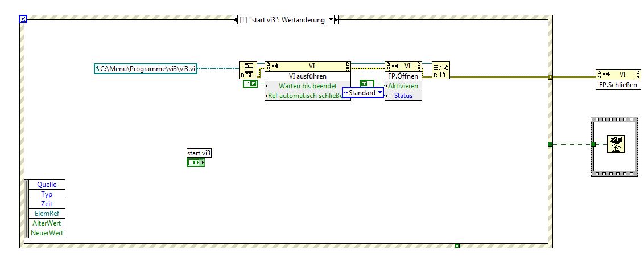Click the Warten bis beendet parameter

(x=308, y=86)
